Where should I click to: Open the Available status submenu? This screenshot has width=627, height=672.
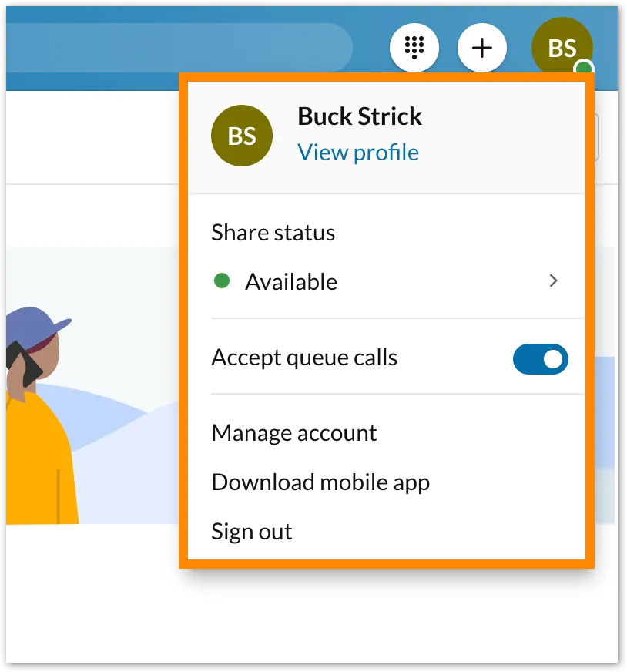point(291,282)
